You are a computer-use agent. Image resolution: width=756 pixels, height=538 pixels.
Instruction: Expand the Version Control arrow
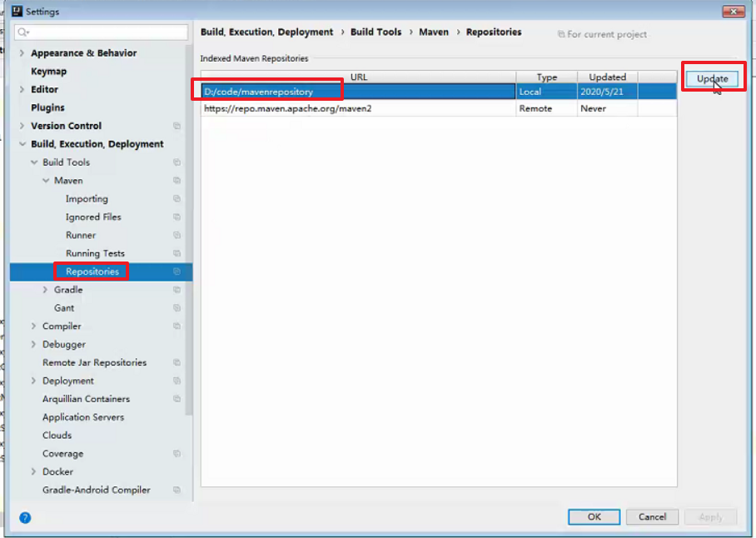[22, 126]
